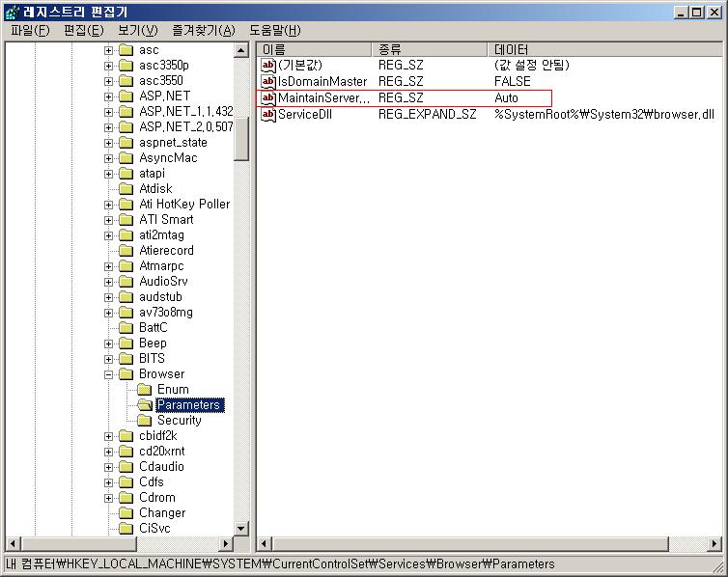728x577 pixels.
Task: Click the tree pane horizontal scroll right arrow
Action: (225, 543)
